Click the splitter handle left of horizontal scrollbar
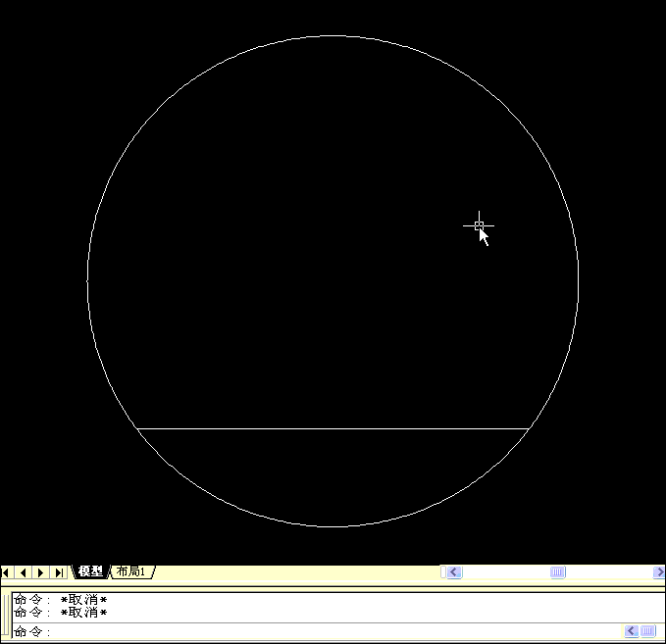Viewport: 666px width, 644px height. coord(443,572)
